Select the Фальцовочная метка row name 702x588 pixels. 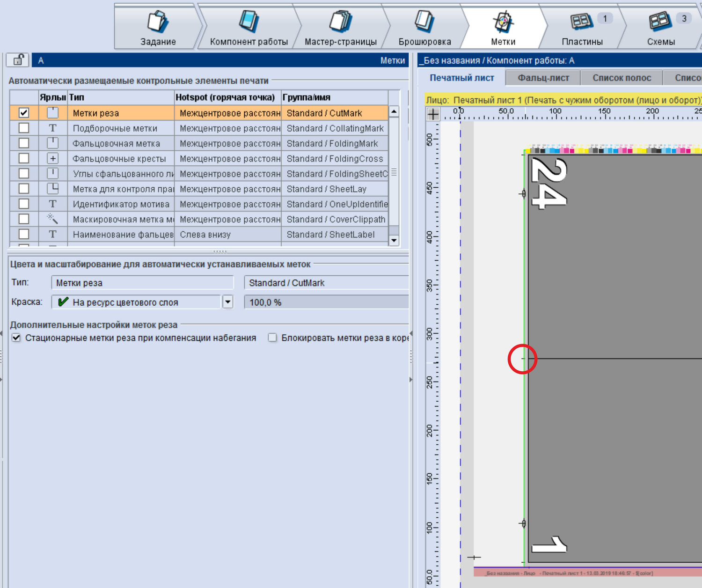click(x=117, y=144)
